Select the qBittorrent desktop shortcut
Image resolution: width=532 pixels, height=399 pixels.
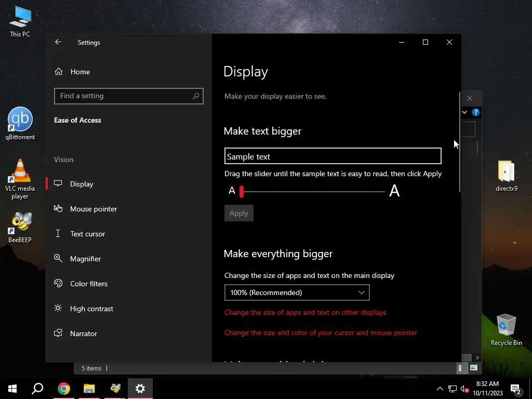click(20, 124)
